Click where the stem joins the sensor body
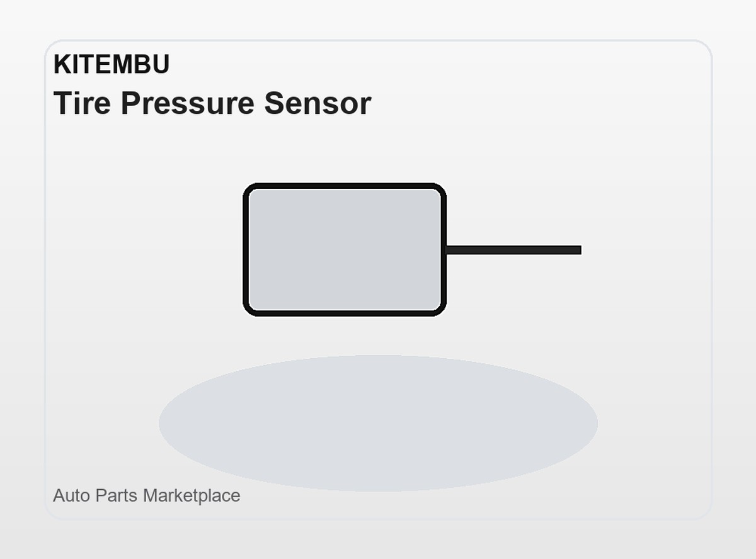The width and height of the screenshot is (756, 559). click(x=447, y=250)
